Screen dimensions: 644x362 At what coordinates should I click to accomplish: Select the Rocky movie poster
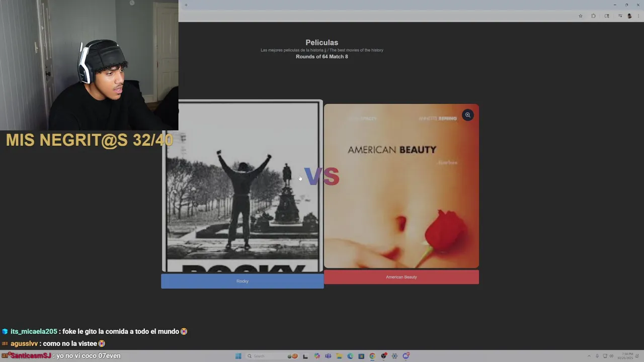243,186
